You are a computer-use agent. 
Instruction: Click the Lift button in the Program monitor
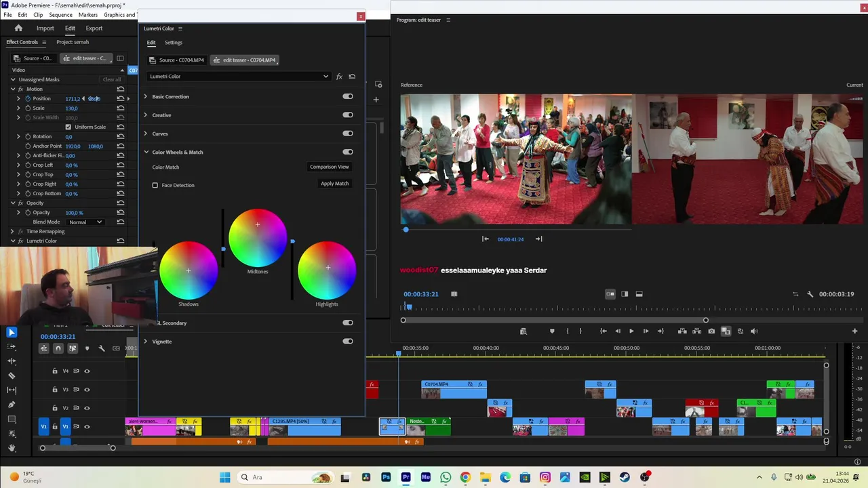[x=682, y=331]
